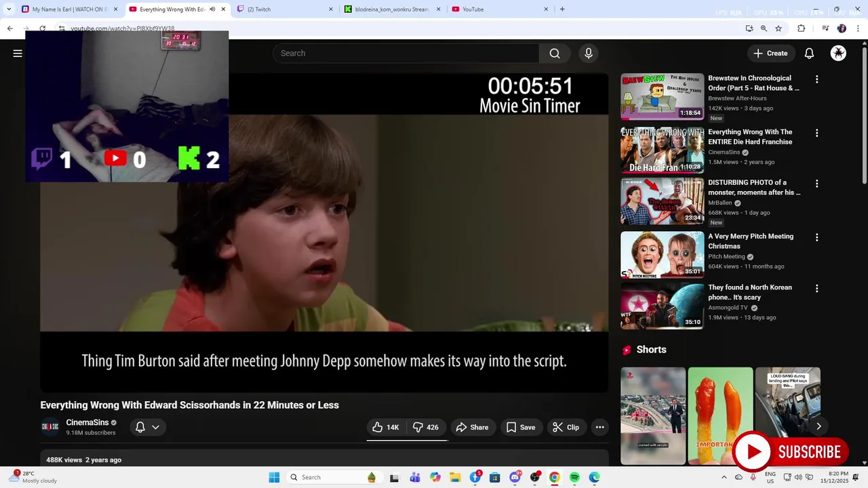The image size is (868, 488).
Task: Open a new browser tab
Action: (562, 9)
